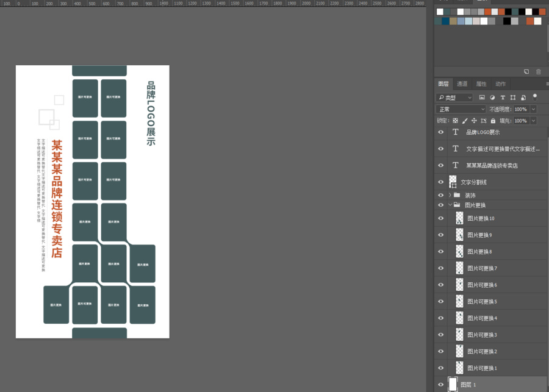
Task: Lock all with the padlock icon
Action: (x=493, y=121)
